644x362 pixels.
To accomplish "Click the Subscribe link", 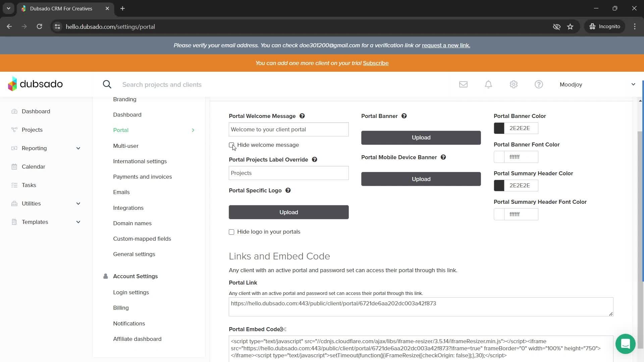I will point(376,63).
